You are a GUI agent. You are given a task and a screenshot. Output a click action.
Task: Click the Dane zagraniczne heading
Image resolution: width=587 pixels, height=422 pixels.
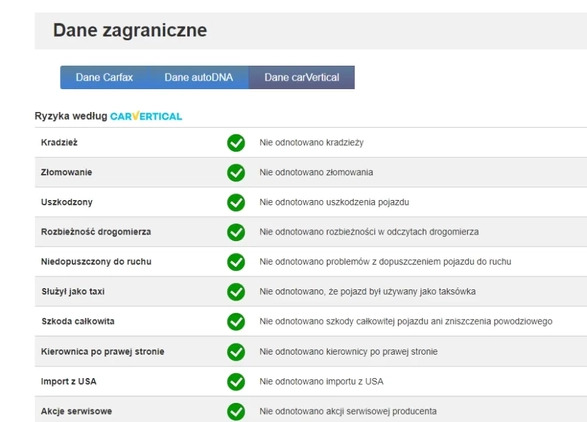130,30
